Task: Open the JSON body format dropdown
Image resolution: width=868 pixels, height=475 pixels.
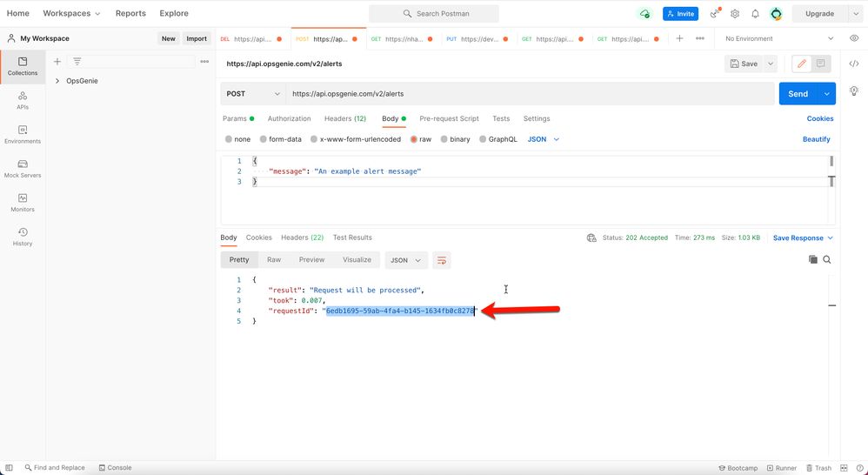Action: click(544, 139)
